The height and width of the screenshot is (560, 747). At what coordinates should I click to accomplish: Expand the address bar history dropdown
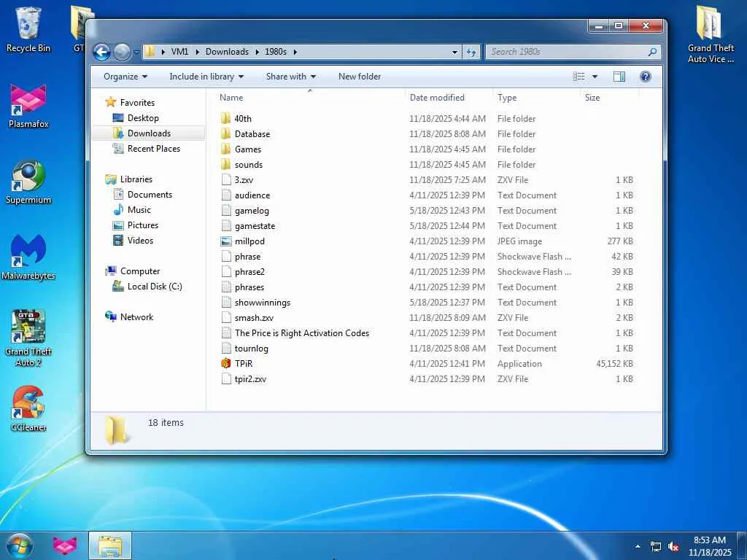(x=455, y=52)
